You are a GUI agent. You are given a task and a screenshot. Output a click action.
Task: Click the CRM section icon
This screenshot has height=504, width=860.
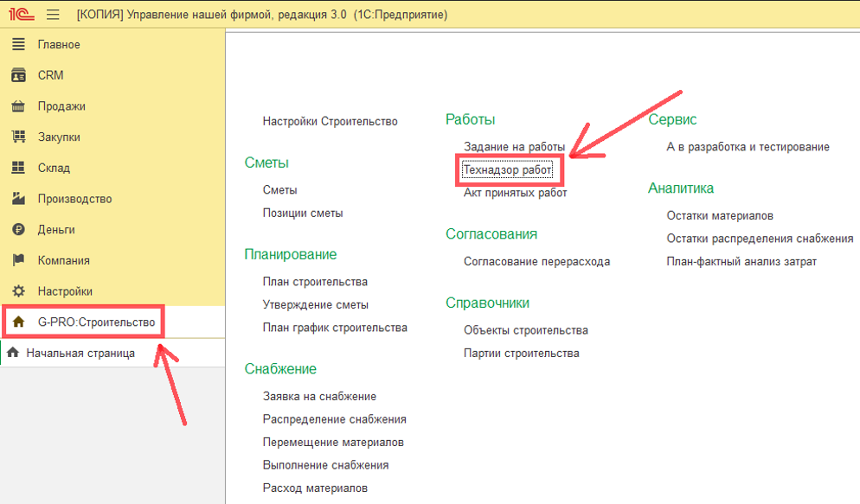pyautogui.click(x=18, y=75)
